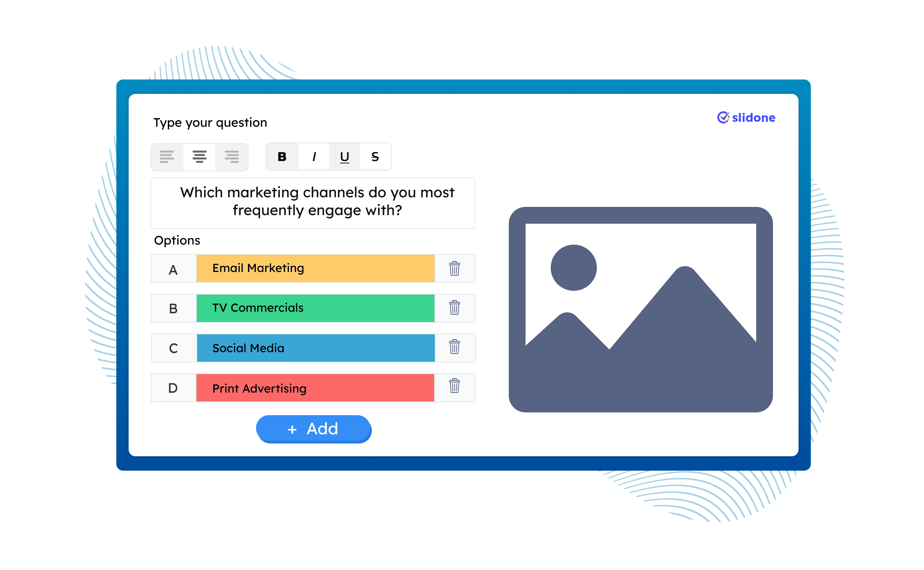Click the Underline formatting icon
924x570 pixels.
pyautogui.click(x=344, y=157)
